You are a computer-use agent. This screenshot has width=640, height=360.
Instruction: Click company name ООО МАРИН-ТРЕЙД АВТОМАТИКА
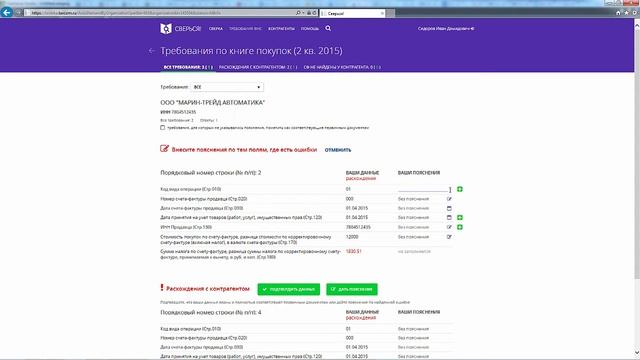coord(212,102)
